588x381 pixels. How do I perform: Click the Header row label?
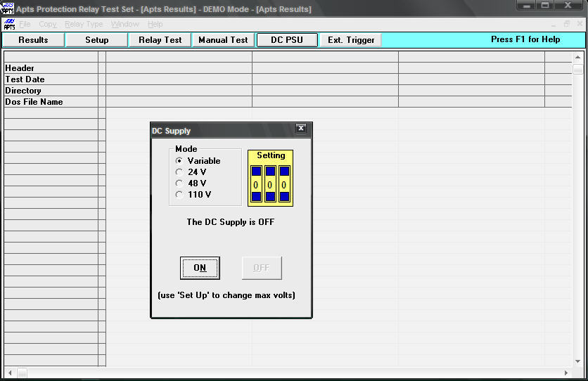tap(51, 68)
